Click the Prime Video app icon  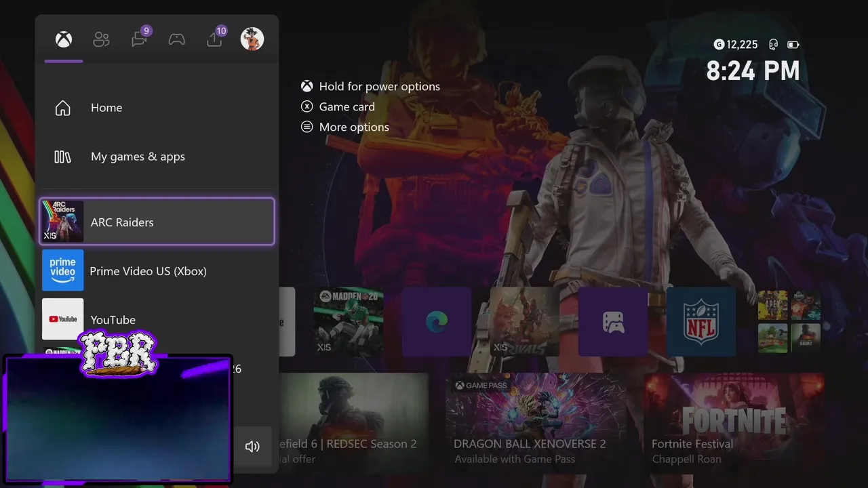pos(63,270)
